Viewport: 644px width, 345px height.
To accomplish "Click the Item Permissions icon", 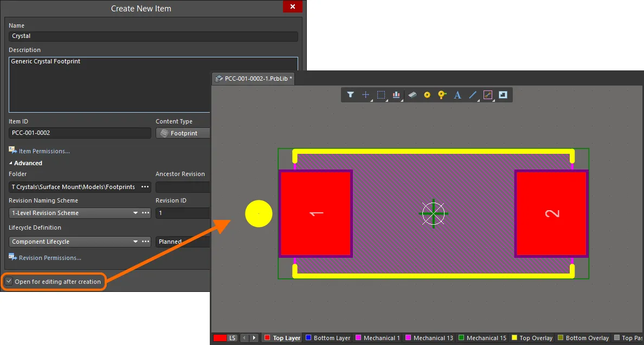I will (12, 151).
